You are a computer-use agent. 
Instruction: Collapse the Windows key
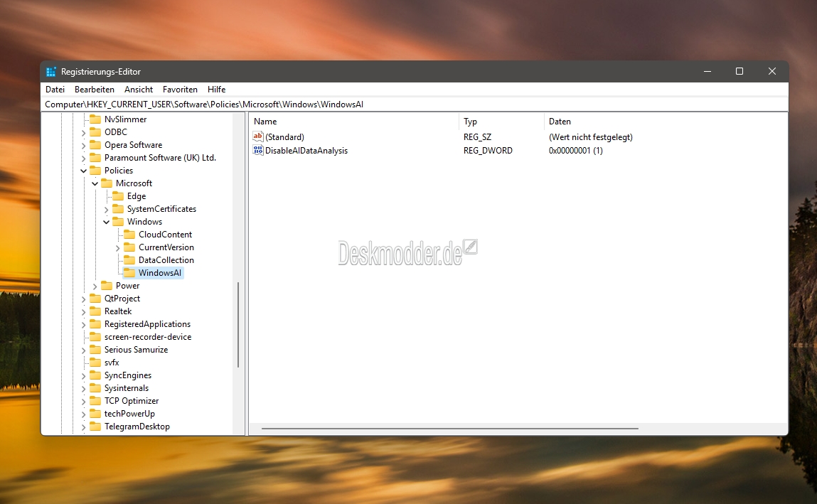pos(106,222)
